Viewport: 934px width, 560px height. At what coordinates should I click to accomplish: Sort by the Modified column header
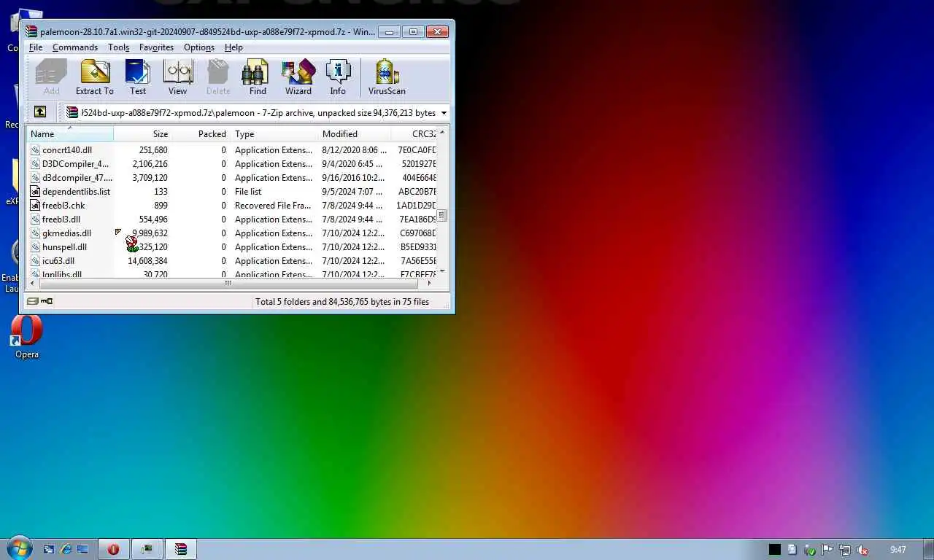click(x=355, y=134)
